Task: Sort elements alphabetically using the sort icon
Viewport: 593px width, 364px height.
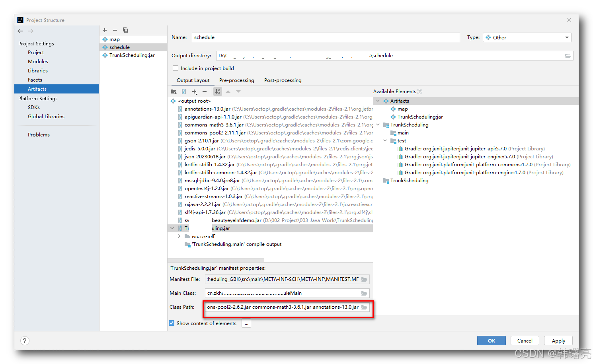Action: tap(217, 91)
